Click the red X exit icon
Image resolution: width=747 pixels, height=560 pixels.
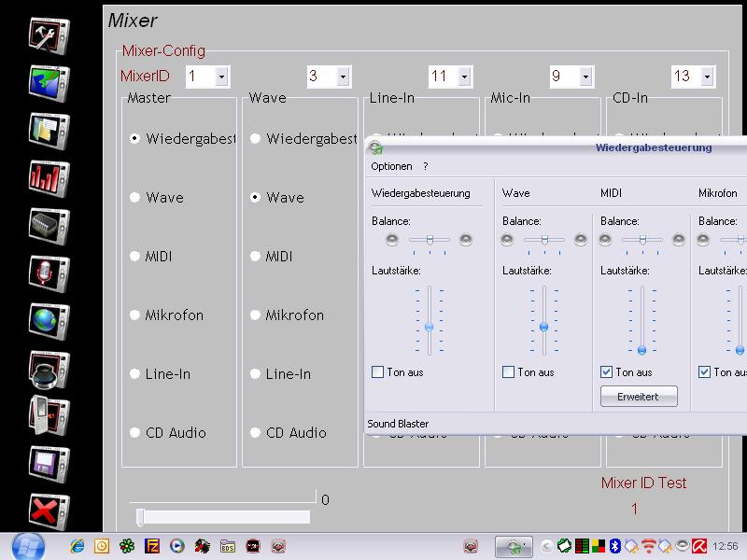(x=49, y=510)
